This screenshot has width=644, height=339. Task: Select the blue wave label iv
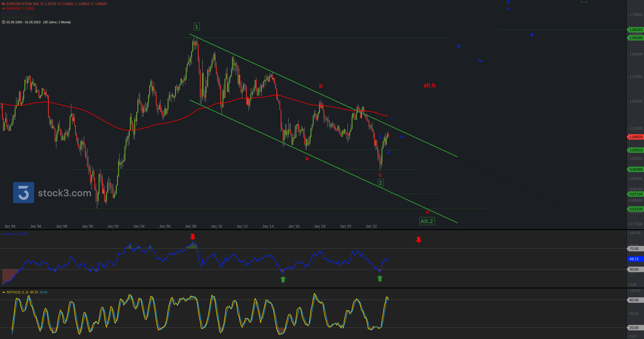[x=480, y=61]
